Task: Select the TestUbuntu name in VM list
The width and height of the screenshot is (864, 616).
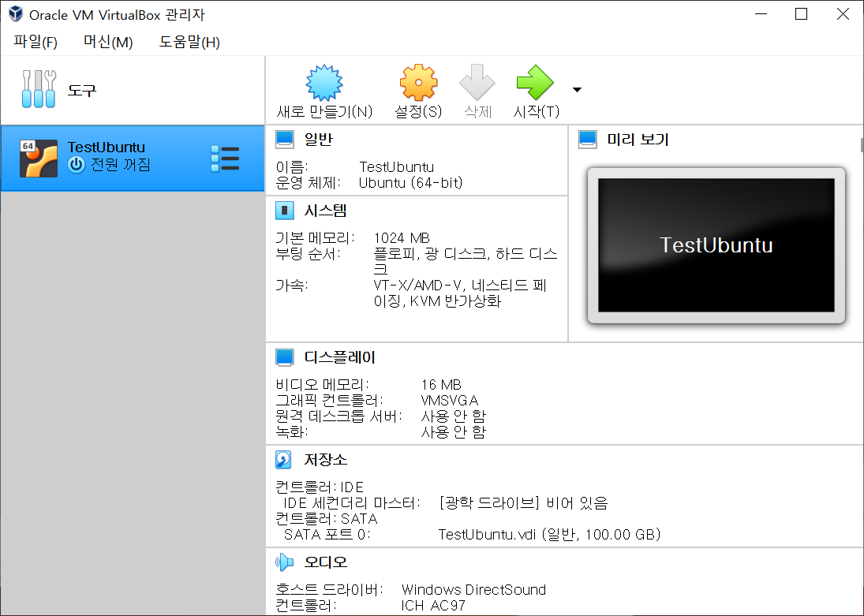Action: pos(107,147)
